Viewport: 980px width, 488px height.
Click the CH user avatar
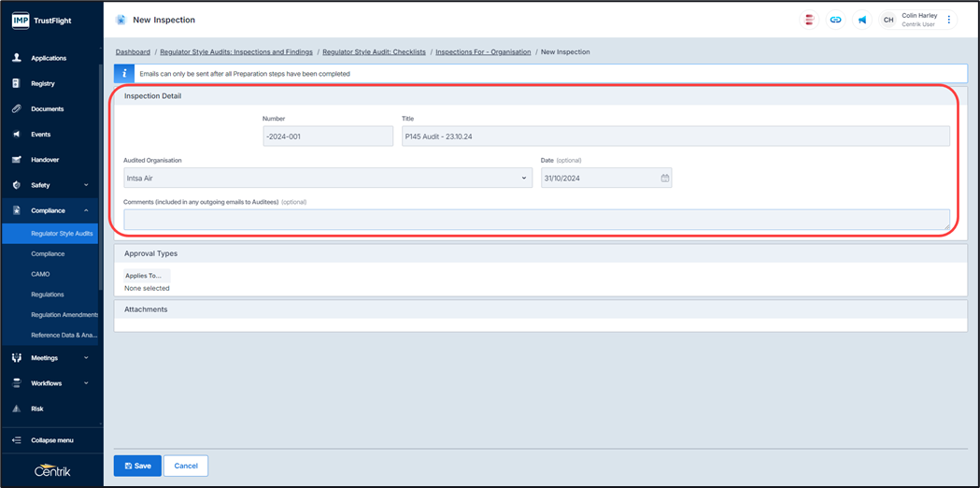pyautogui.click(x=888, y=20)
